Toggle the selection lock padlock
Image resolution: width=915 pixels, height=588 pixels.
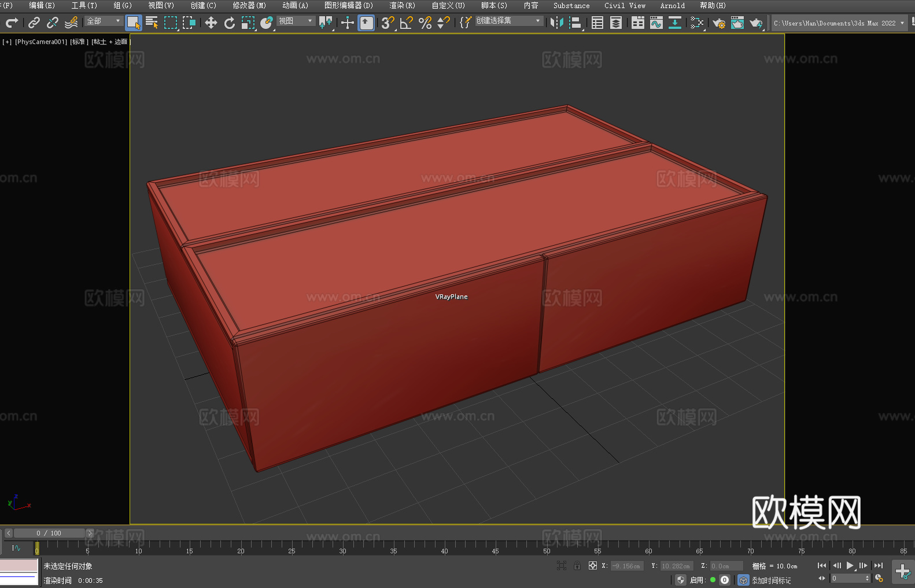coord(577,565)
